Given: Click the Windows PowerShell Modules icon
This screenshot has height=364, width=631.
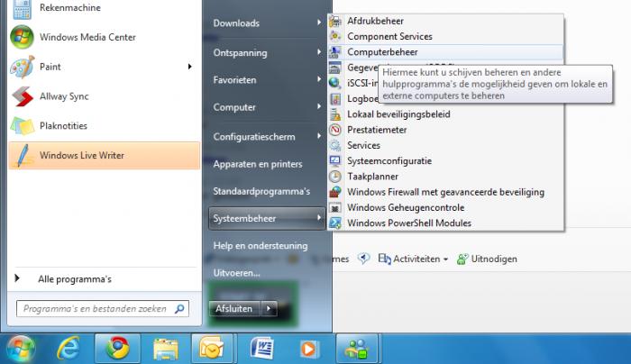Looking at the screenshot, I should 335,223.
